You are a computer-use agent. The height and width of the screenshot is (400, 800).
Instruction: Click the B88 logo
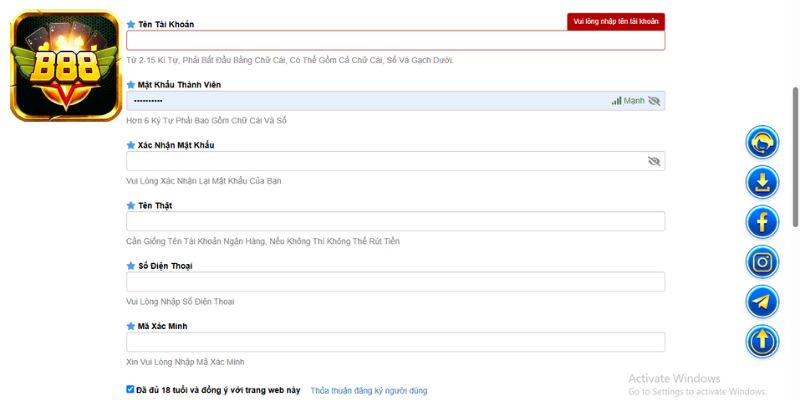coord(65,67)
